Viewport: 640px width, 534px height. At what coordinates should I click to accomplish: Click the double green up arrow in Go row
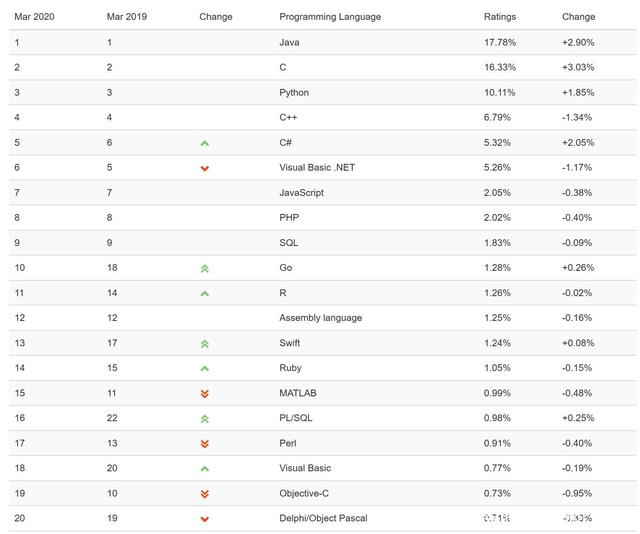[x=205, y=269]
